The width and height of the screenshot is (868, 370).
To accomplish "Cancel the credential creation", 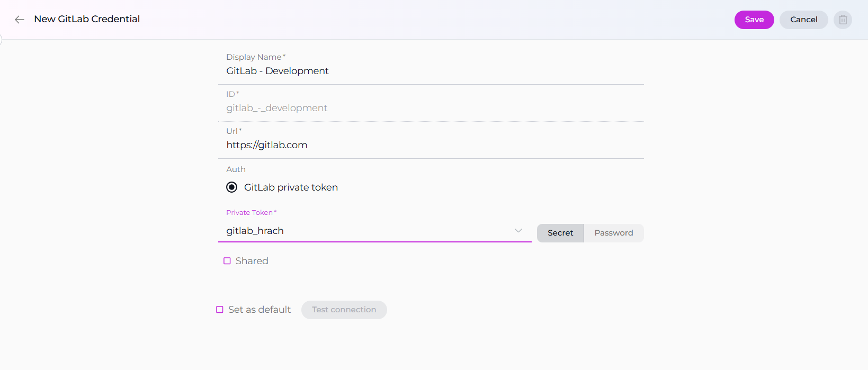I will (x=803, y=20).
